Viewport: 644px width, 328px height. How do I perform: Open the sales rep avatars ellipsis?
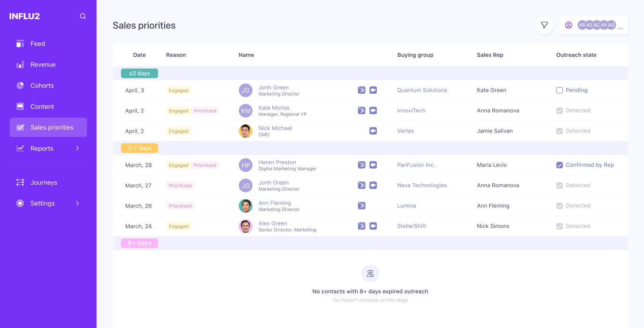point(621,26)
